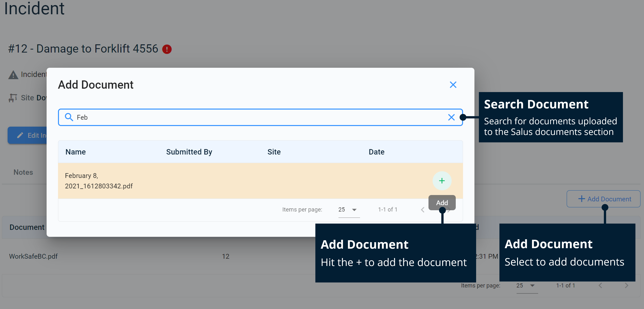Click the search magnifier icon in the dialog
This screenshot has width=644, height=309.
69,117
